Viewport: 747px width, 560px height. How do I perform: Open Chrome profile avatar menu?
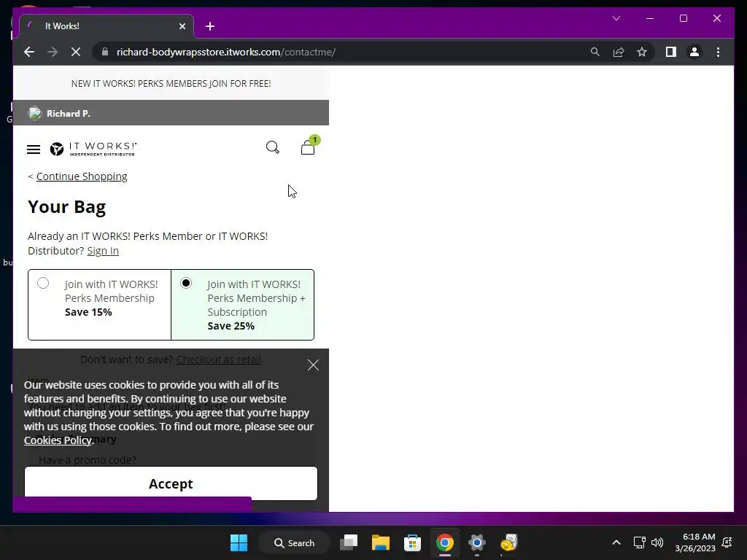(694, 52)
